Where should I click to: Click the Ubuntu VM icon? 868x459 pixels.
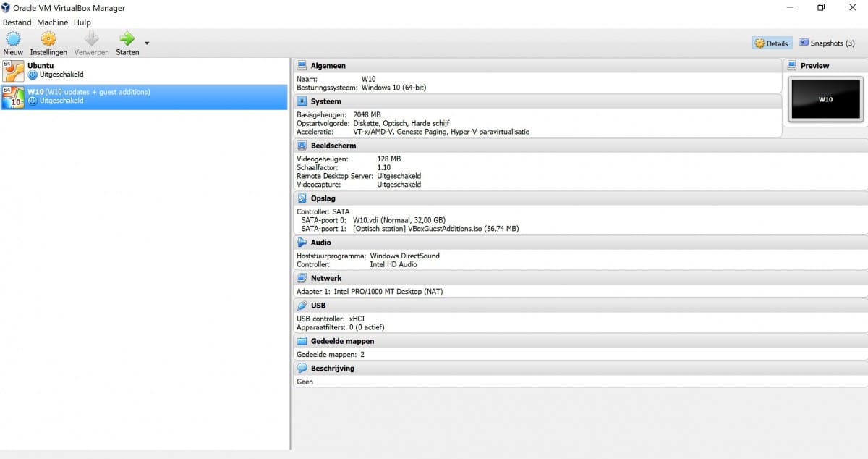(12, 70)
